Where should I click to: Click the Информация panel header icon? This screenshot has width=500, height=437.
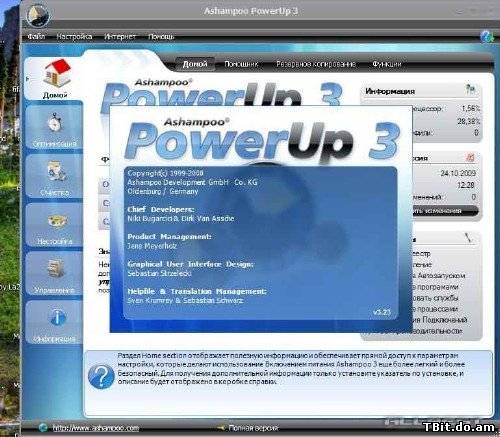[x=470, y=89]
